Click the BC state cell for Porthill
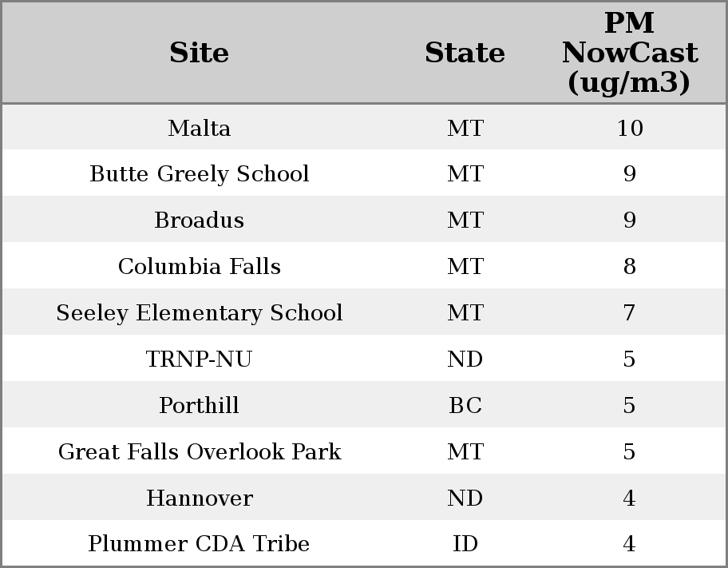The image size is (728, 568). (465, 406)
